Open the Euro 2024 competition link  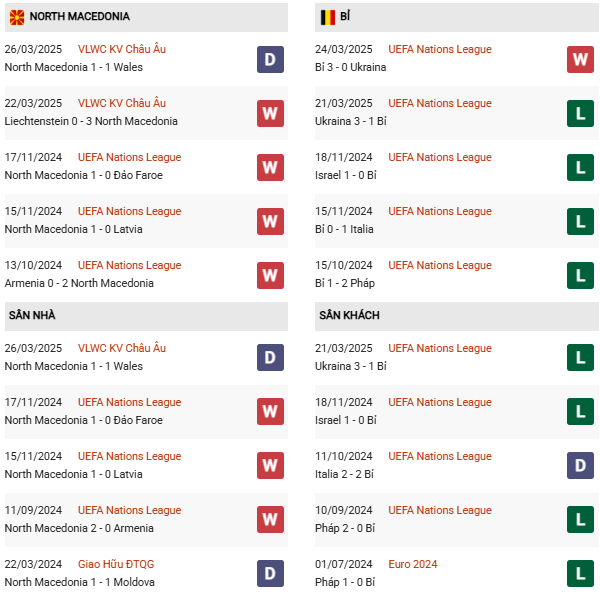click(413, 564)
